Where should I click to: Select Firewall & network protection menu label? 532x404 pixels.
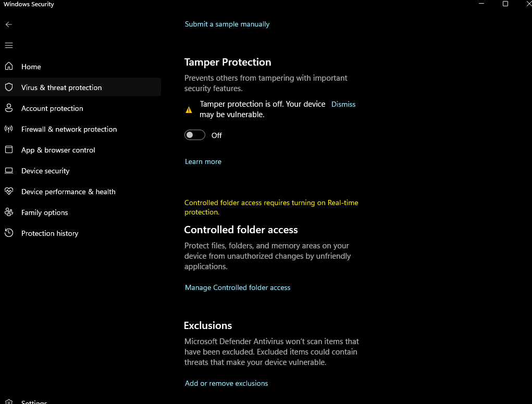(x=69, y=129)
